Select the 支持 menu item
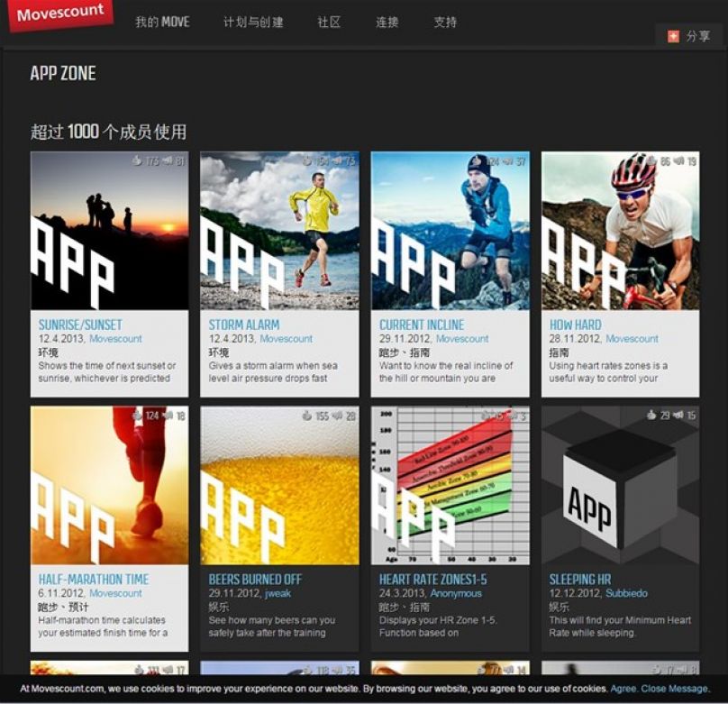Screen dimensions: 728x704 point(445,22)
